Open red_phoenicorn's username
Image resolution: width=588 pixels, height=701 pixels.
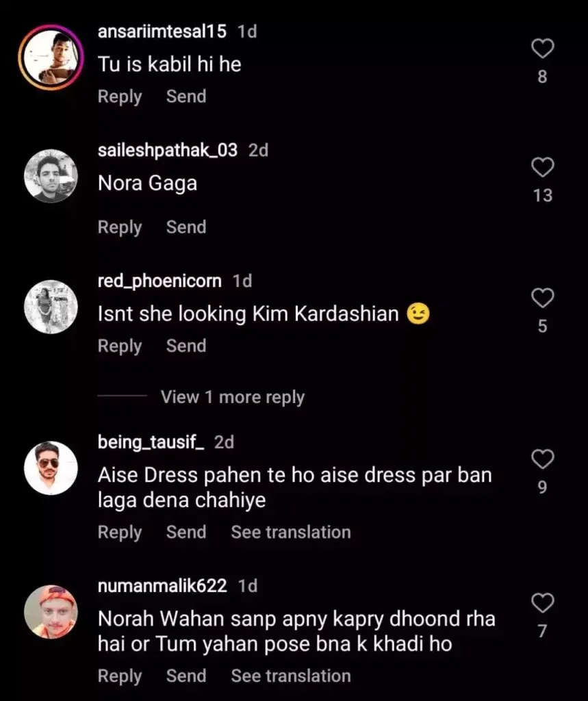[159, 280]
